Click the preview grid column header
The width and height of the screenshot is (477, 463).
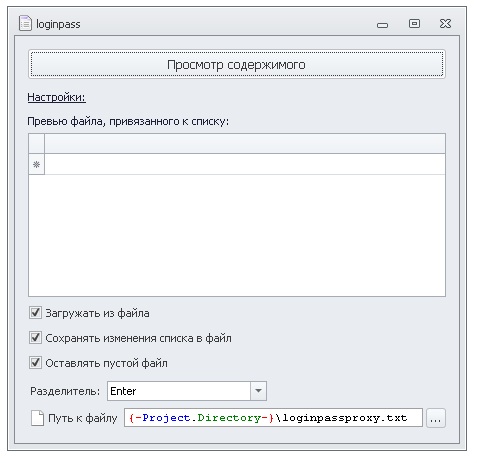[245, 144]
